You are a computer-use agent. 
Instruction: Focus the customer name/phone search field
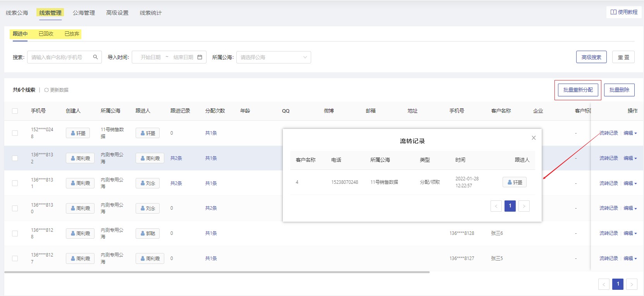tap(64, 57)
